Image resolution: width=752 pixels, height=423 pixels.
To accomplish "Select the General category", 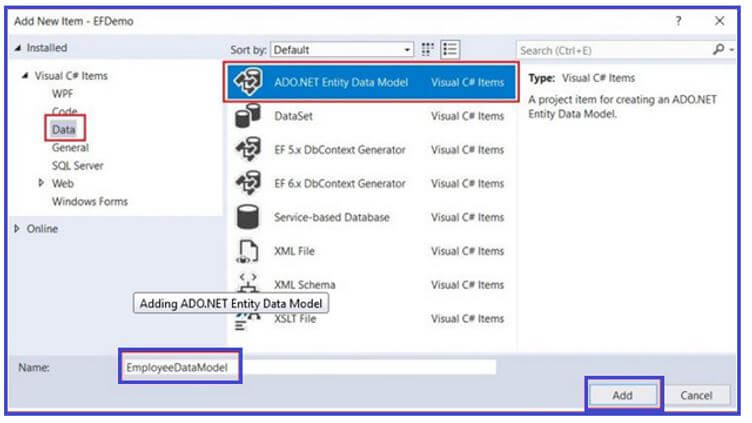I will pos(70,148).
